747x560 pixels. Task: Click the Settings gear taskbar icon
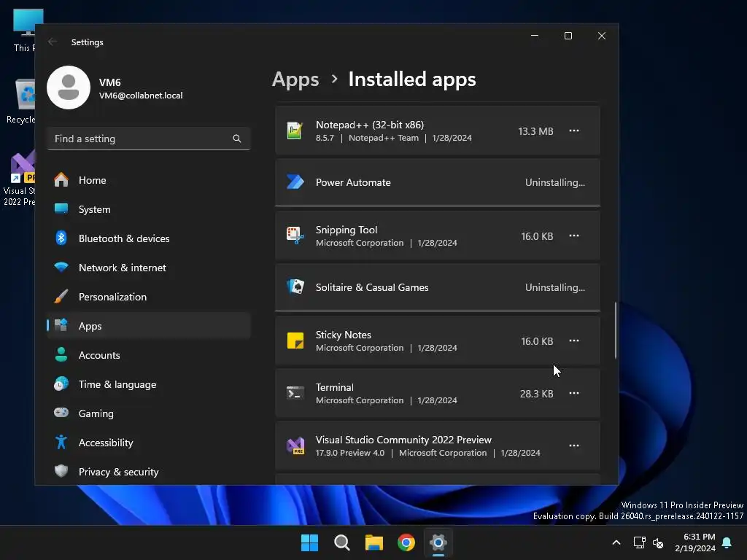(438, 542)
